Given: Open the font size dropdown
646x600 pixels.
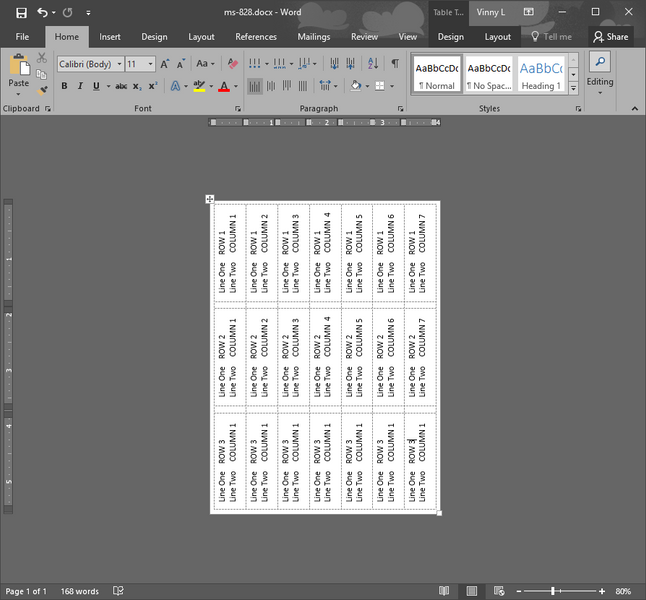Looking at the screenshot, I should click(139, 64).
